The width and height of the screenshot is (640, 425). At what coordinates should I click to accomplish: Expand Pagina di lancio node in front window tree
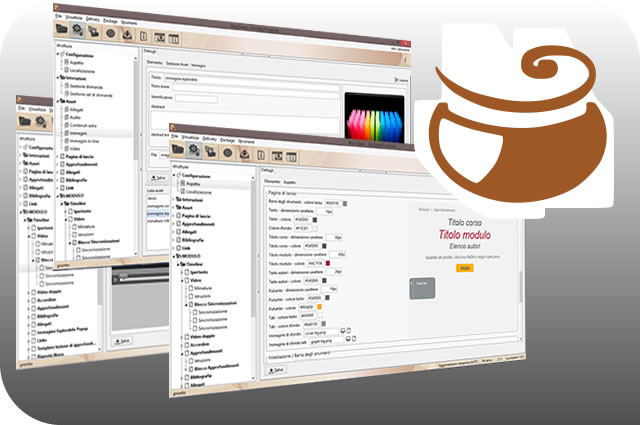click(x=174, y=215)
